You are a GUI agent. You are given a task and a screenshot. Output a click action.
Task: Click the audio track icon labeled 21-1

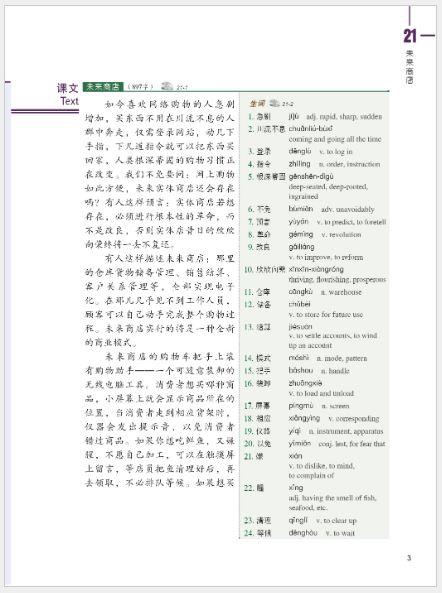[x=167, y=87]
